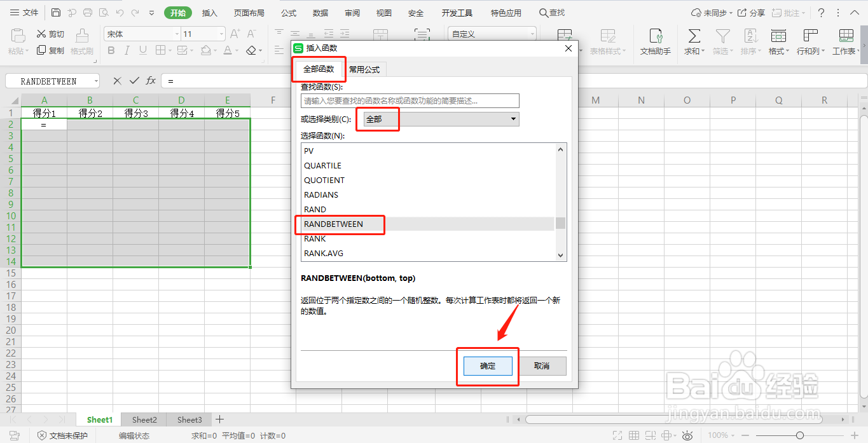Open the 开发工具 ribbon tab

[x=457, y=12]
